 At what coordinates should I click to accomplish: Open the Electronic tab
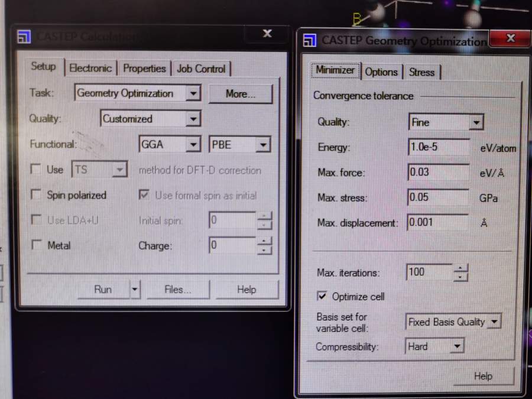click(90, 68)
